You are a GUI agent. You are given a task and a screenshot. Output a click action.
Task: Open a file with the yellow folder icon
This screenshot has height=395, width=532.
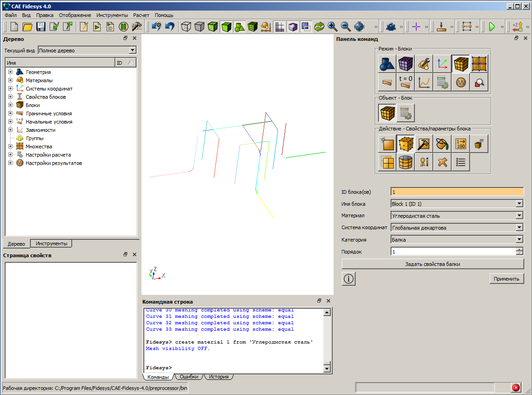[x=27, y=27]
